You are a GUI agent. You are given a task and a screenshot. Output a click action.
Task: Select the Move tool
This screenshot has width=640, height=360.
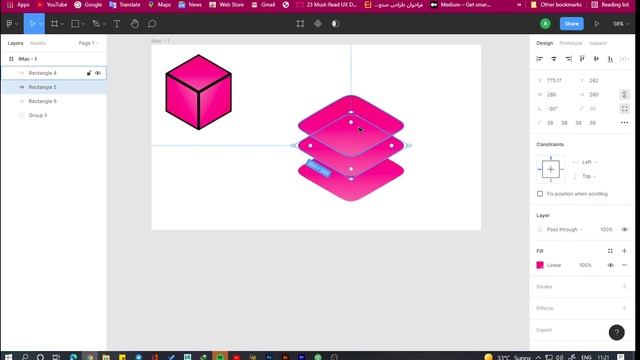click(32, 24)
